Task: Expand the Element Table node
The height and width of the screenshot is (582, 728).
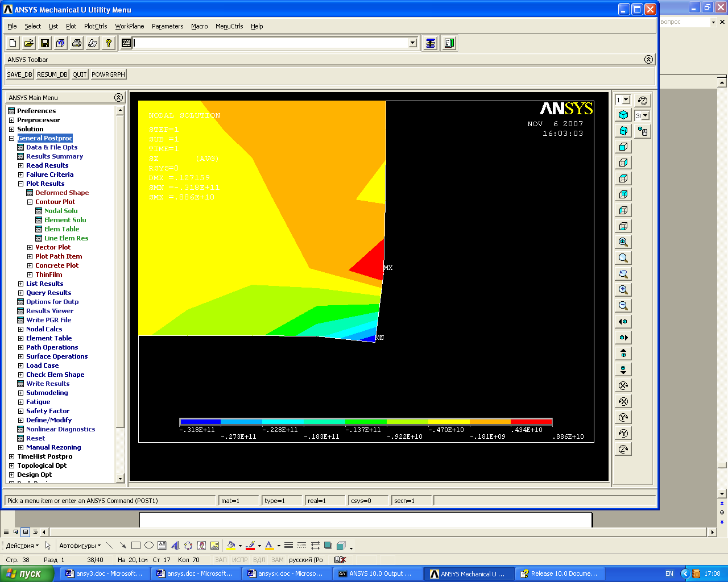Action: [20, 338]
